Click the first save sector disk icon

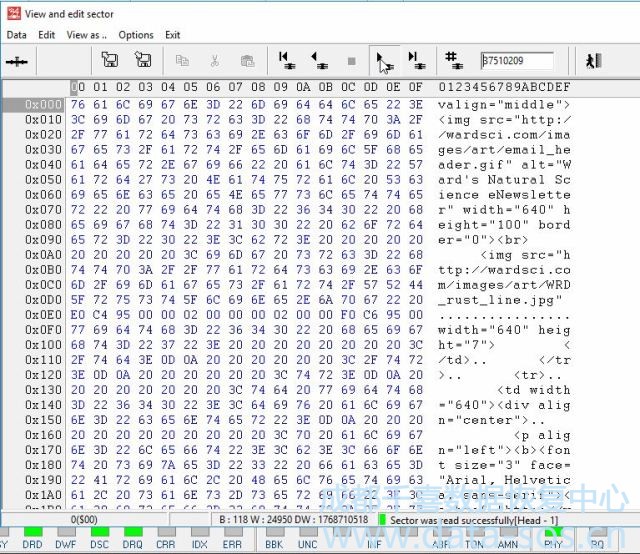(x=110, y=61)
